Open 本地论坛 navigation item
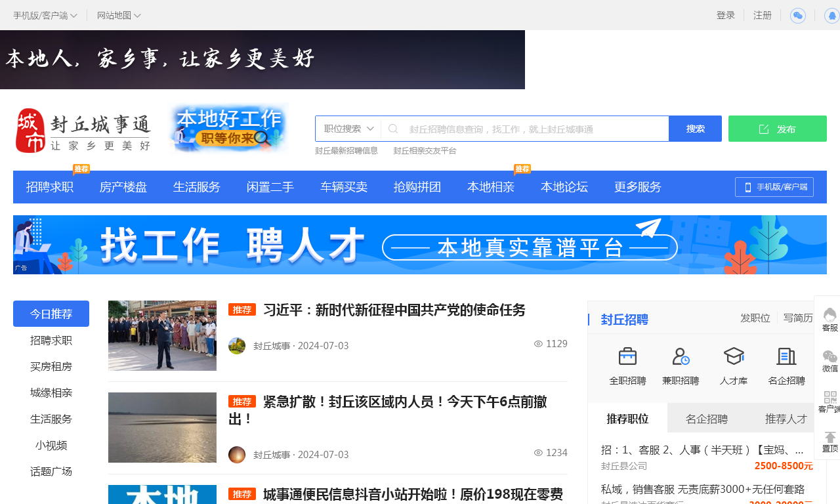Screen dimensions: 840x504 click(564, 187)
